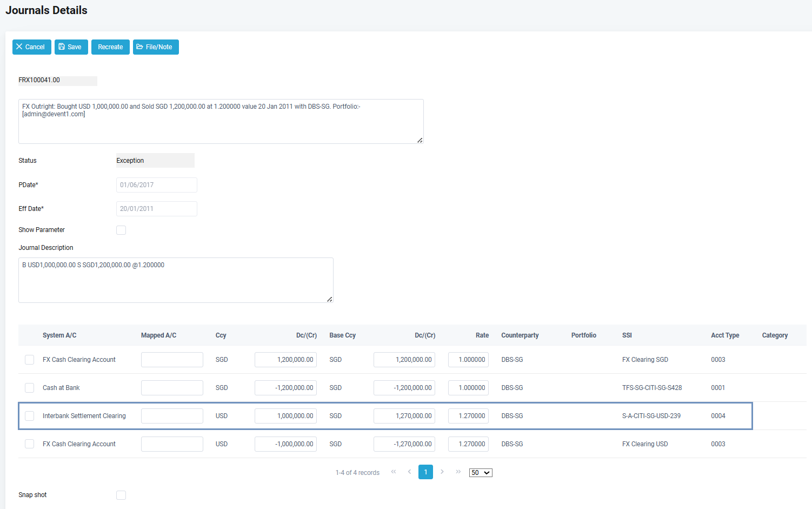Screen dimensions: 812x509
Task: Open the 50 records-per-page dropdown
Action: (481, 473)
